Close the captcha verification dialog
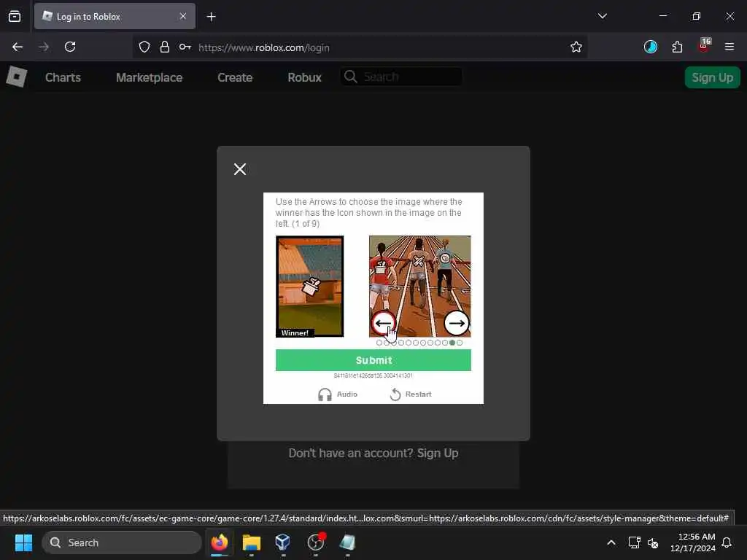Image resolution: width=747 pixels, height=560 pixels. click(x=239, y=169)
